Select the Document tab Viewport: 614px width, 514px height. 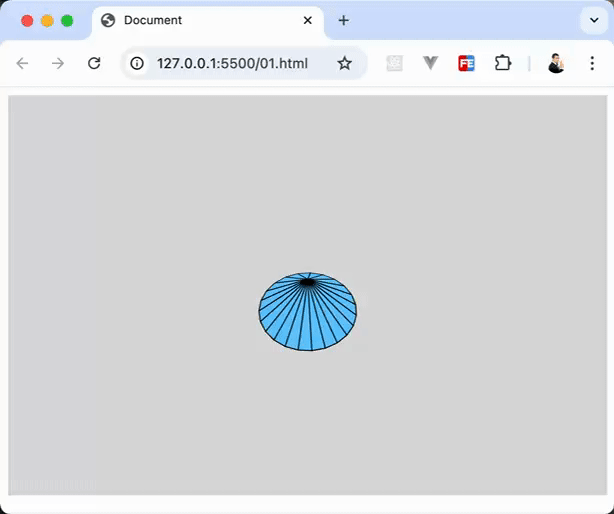point(208,22)
